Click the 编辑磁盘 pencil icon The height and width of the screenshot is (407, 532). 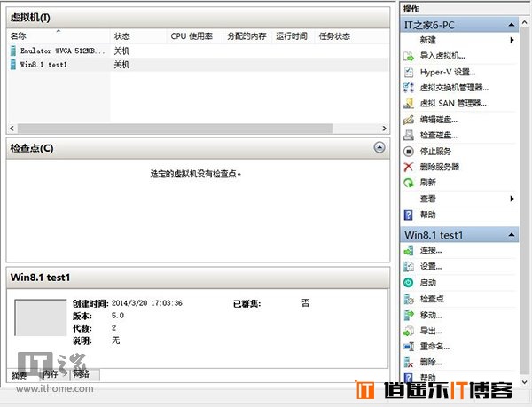point(409,120)
